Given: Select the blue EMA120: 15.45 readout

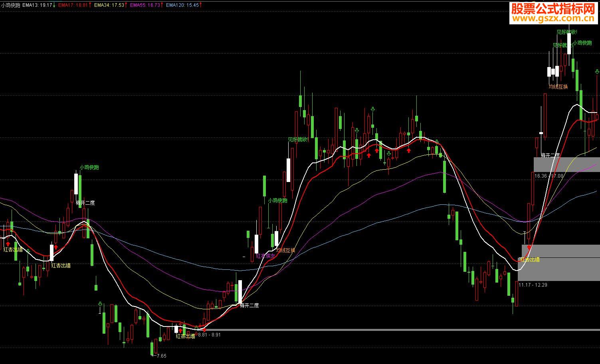Looking at the screenshot, I should coord(182,5).
